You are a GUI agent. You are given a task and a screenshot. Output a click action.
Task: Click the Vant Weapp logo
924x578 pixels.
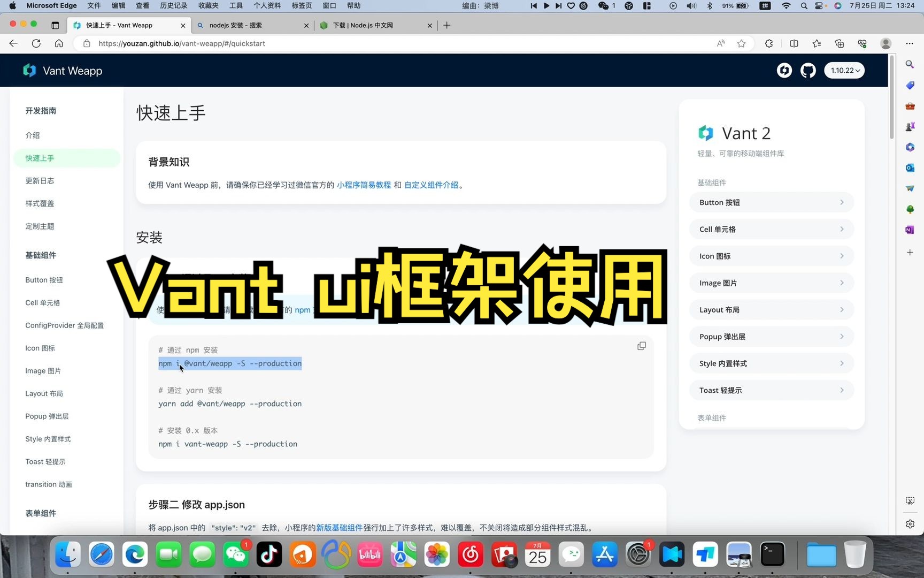tap(62, 71)
